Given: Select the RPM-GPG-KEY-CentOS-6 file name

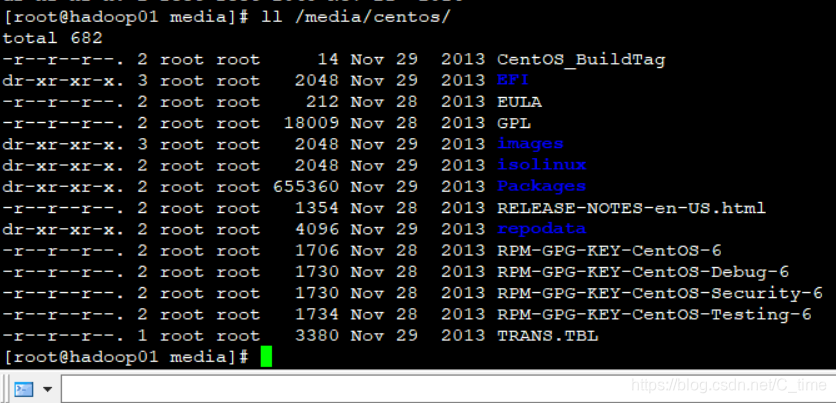Looking at the screenshot, I should point(609,250).
